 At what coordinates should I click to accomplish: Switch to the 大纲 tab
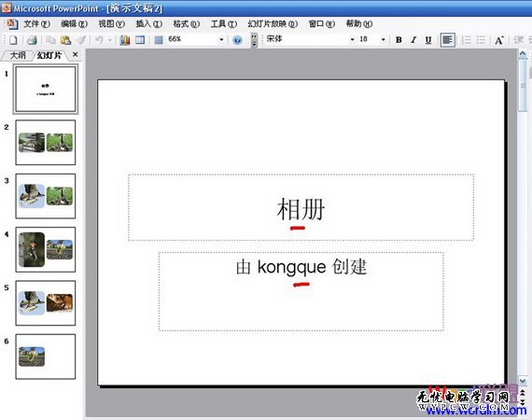coord(18,55)
